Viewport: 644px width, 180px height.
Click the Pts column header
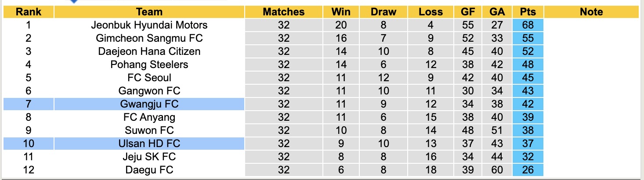click(528, 12)
